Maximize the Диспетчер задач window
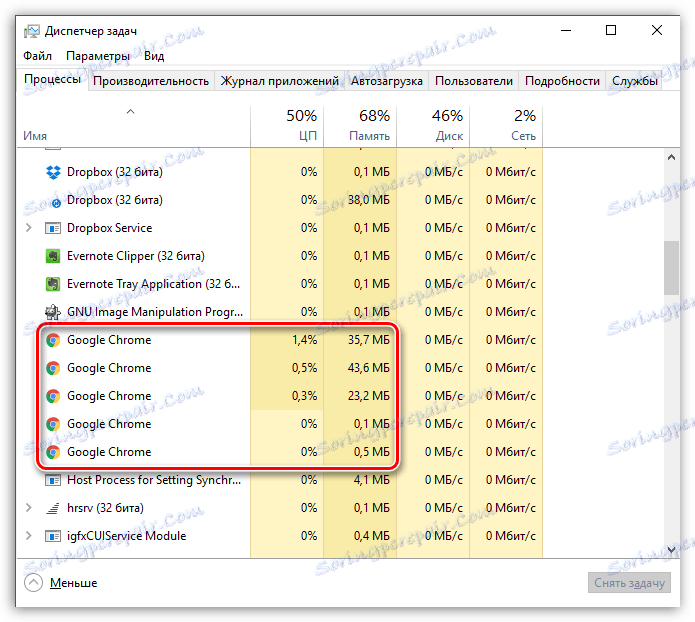Viewport: 695px width, 622px height. [611, 30]
